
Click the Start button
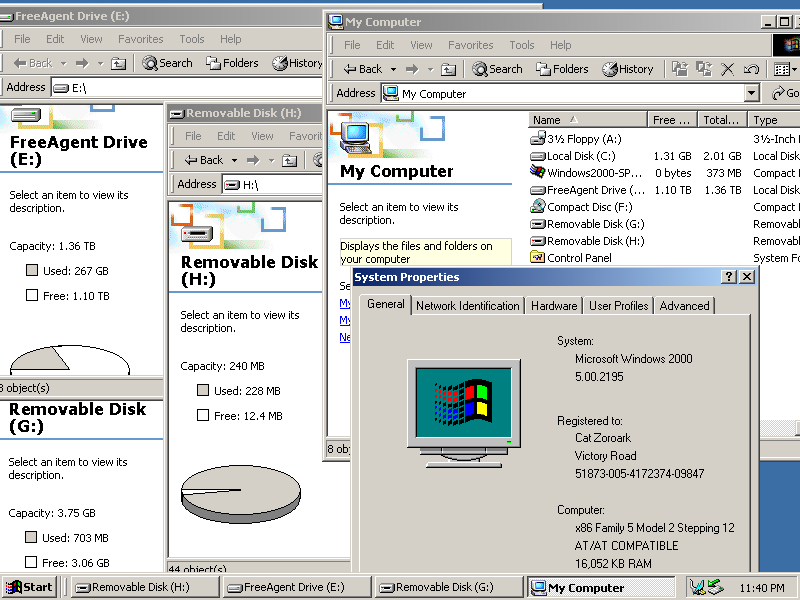click(x=29, y=588)
